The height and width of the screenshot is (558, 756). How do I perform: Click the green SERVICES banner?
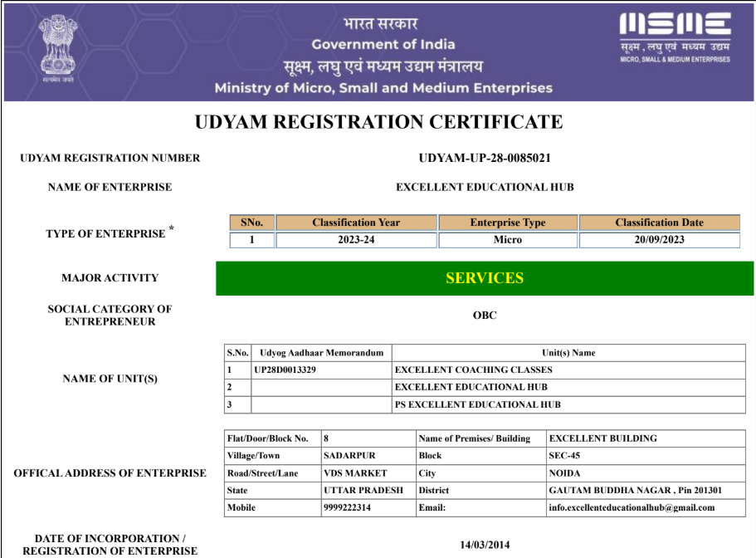point(485,278)
